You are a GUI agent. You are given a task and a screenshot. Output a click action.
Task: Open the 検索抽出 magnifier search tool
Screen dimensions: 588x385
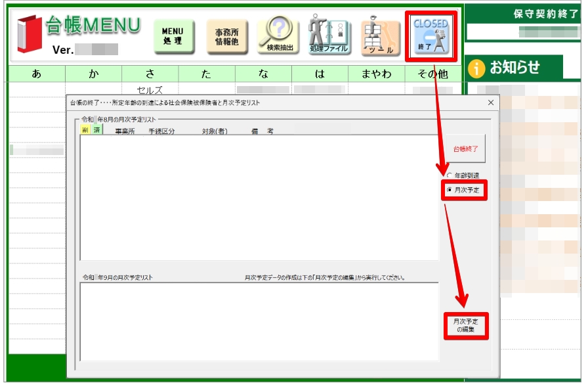tap(278, 35)
